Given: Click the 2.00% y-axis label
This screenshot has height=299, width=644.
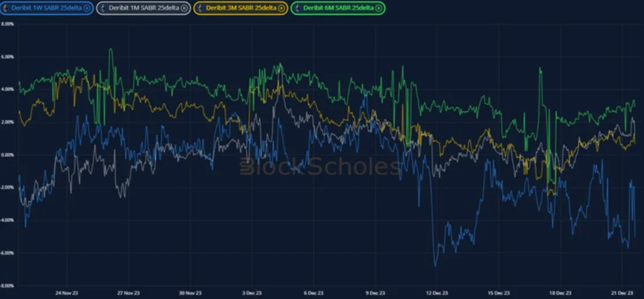Looking at the screenshot, I should (x=8, y=122).
